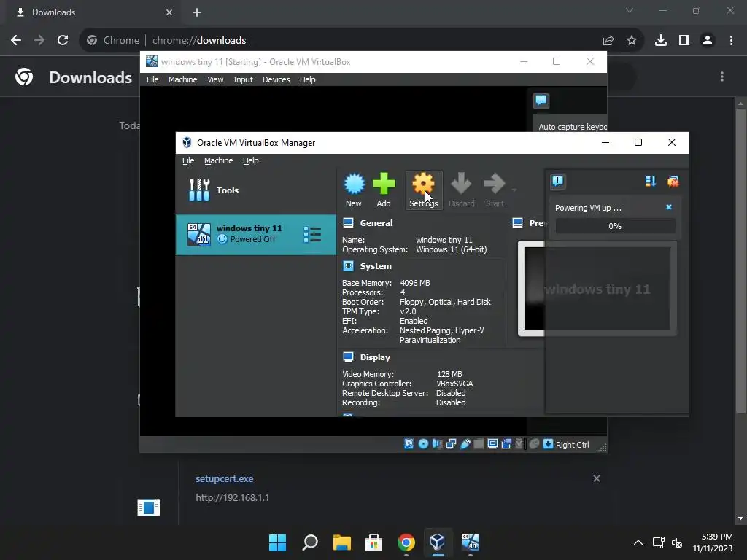
Task: Open File menu in the VM window
Action: [152, 79]
